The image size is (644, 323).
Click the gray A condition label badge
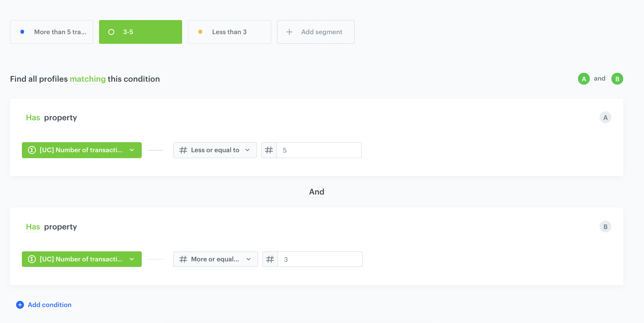[605, 118]
